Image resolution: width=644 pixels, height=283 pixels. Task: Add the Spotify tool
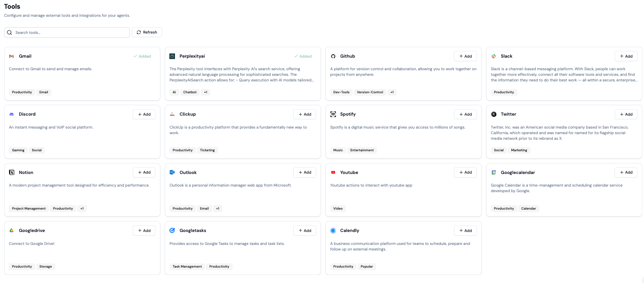[465, 114]
